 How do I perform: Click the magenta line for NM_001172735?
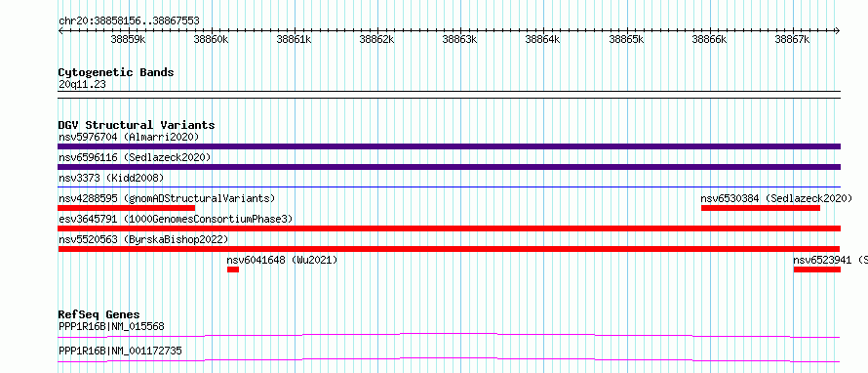click(449, 359)
